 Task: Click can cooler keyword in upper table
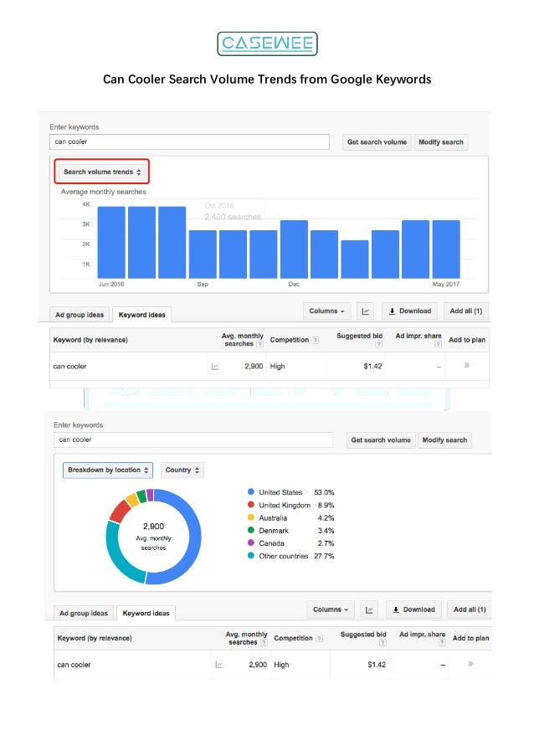[69, 367]
